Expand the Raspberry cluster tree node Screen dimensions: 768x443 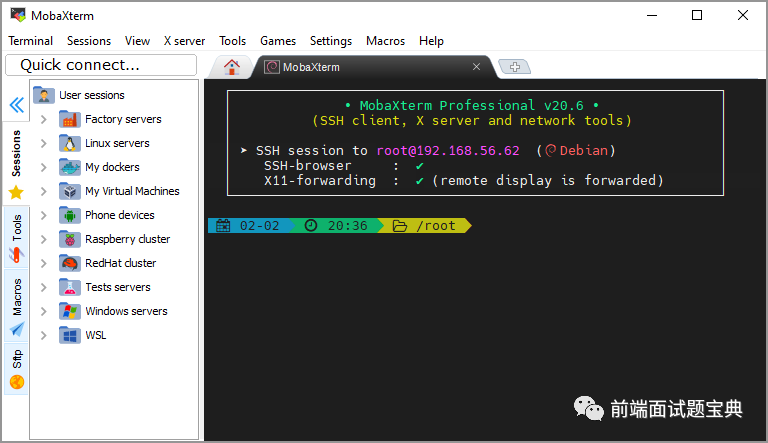click(x=44, y=240)
